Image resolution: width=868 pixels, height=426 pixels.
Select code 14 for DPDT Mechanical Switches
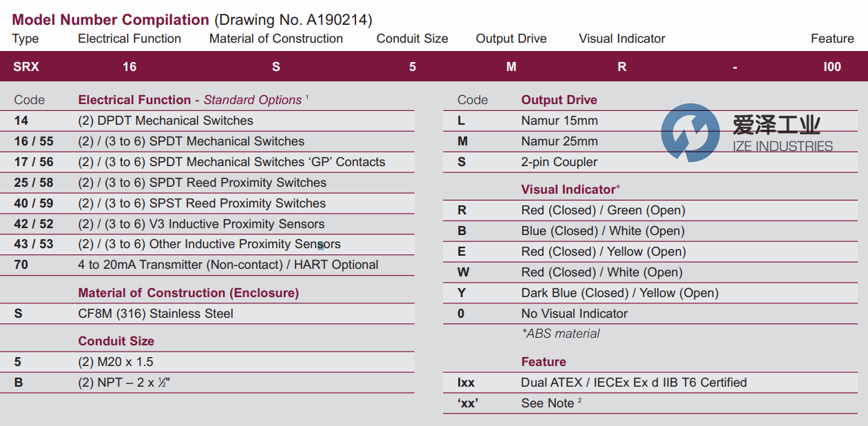[x=21, y=120]
